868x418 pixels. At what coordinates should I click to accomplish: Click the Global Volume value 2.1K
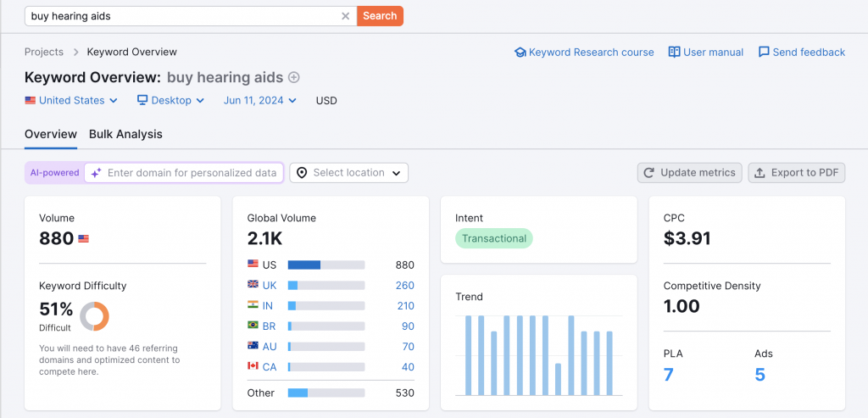[264, 238]
